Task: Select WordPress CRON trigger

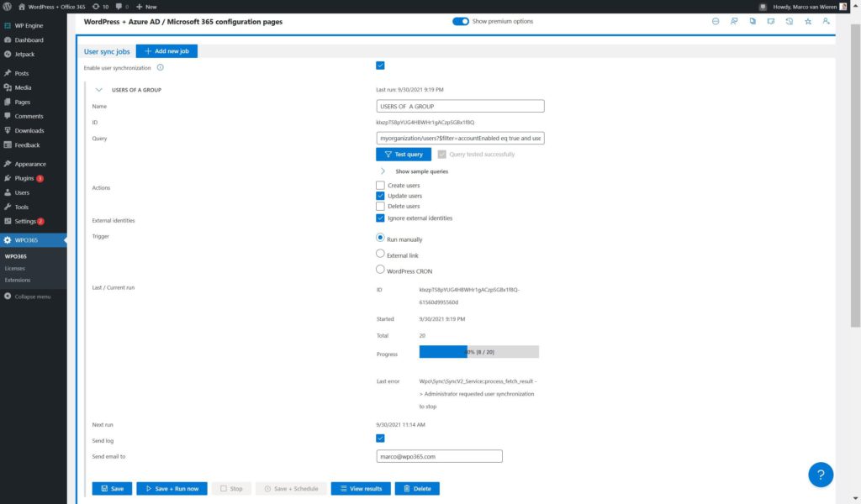Action: pyautogui.click(x=380, y=270)
